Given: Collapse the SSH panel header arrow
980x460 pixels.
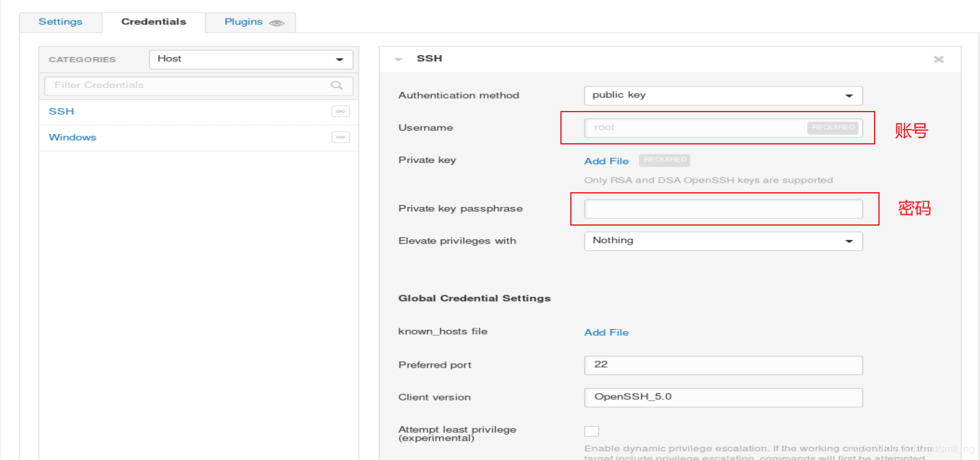Looking at the screenshot, I should pyautogui.click(x=399, y=60).
